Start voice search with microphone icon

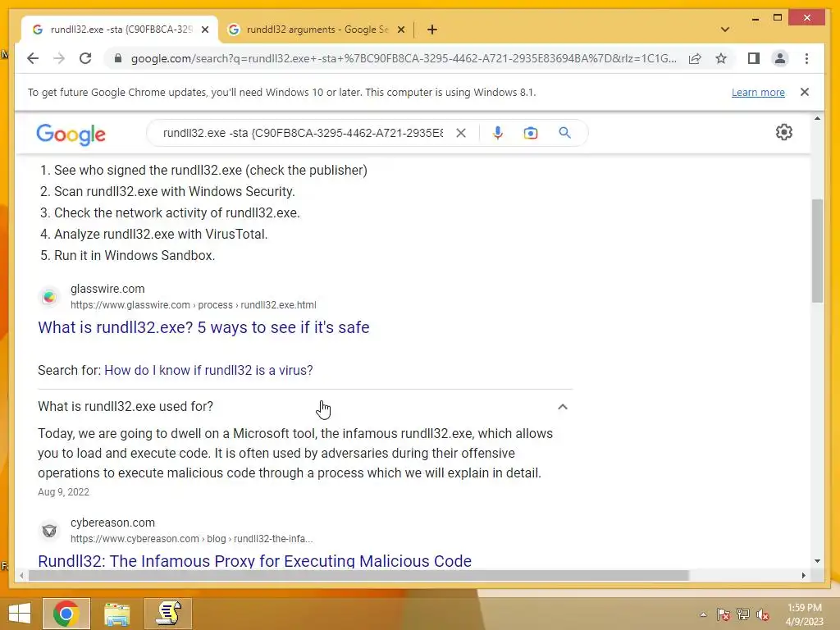(498, 133)
